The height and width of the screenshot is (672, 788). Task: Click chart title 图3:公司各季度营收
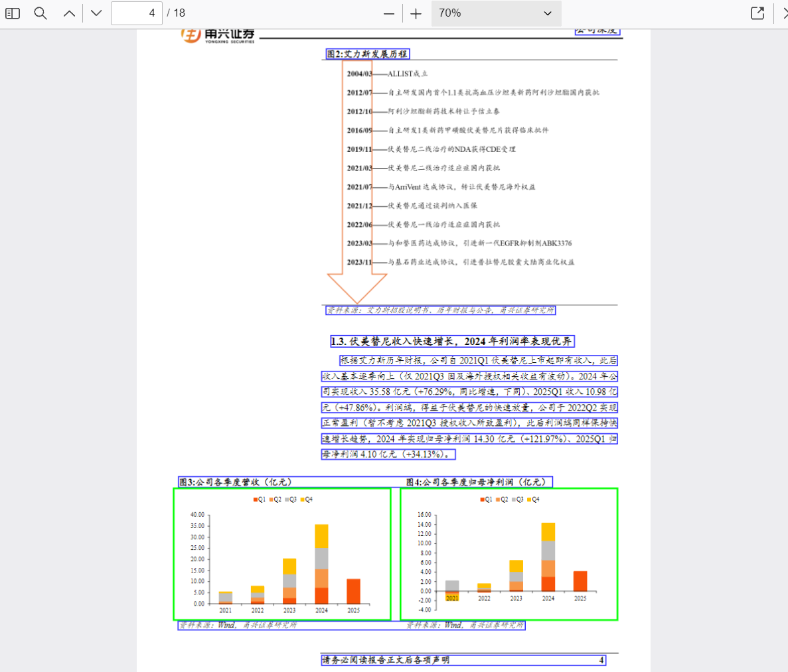(x=235, y=482)
